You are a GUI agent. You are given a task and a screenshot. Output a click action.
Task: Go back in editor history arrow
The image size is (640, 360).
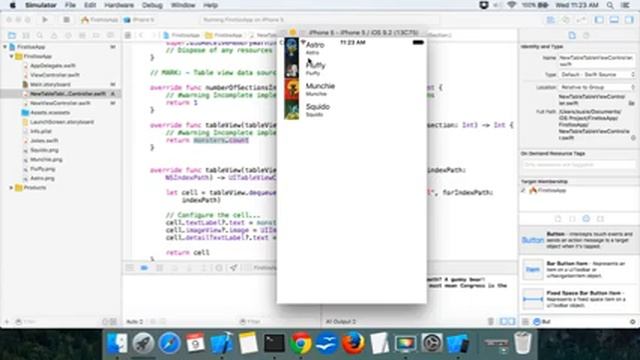point(141,36)
